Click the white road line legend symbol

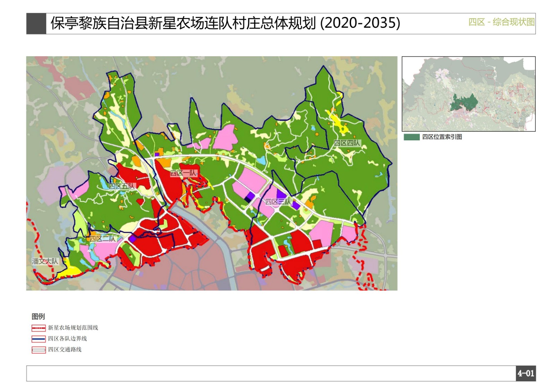(x=39, y=350)
